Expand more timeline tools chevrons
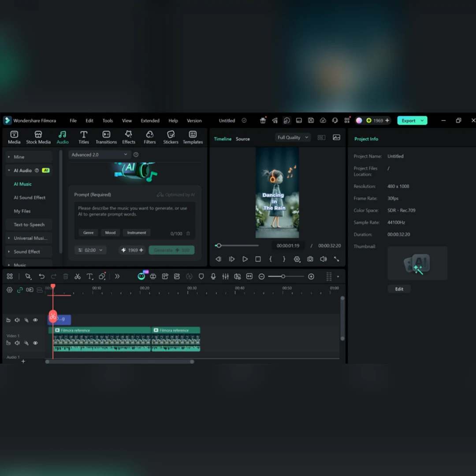Viewport: 476px width, 476px height. pos(117,276)
